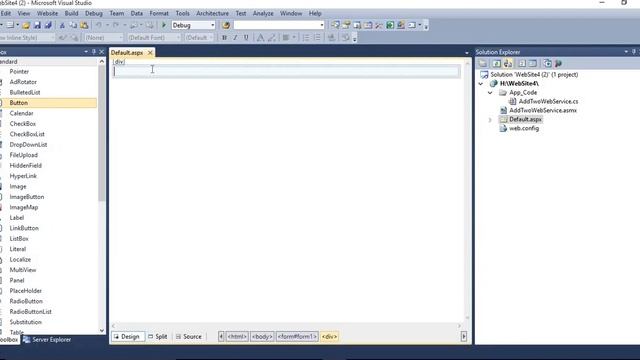Open the Architecture menu
Viewport: 640px width, 360px height.
[212, 13]
